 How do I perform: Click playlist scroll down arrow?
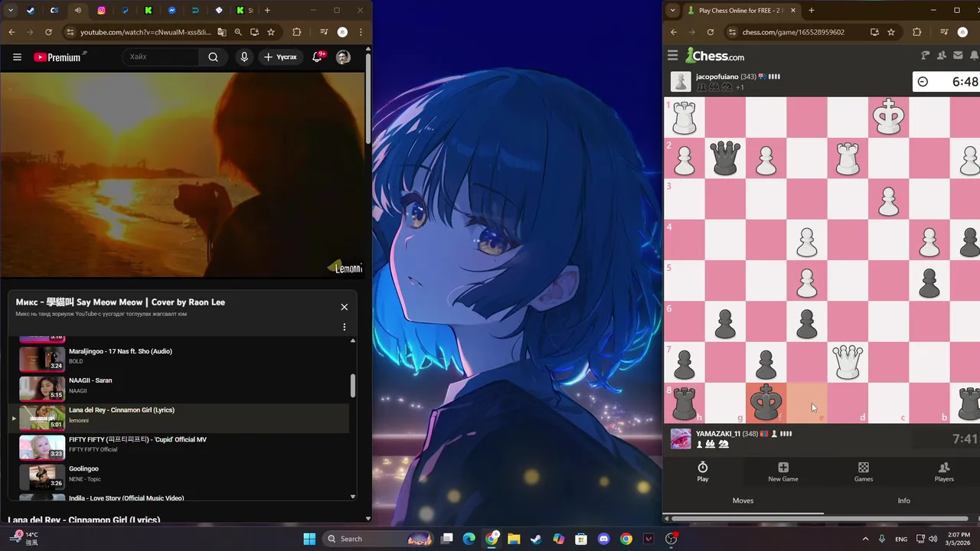point(353,497)
